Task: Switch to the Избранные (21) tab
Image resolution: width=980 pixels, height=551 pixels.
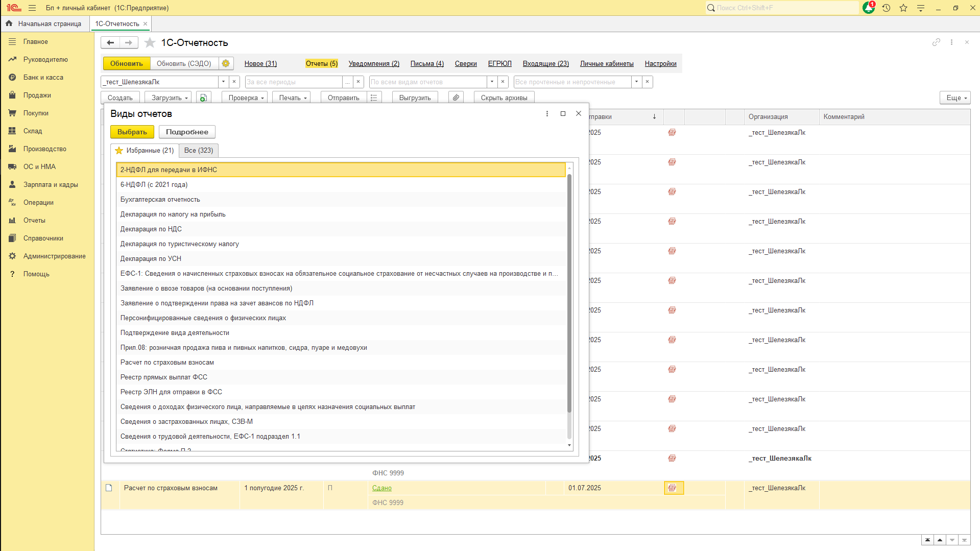Action: 145,150
